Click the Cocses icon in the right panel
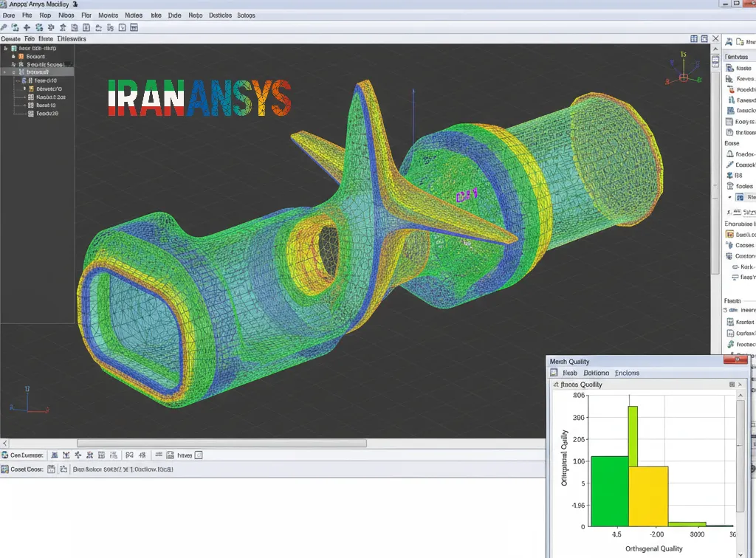The width and height of the screenshot is (756, 558). (729, 245)
